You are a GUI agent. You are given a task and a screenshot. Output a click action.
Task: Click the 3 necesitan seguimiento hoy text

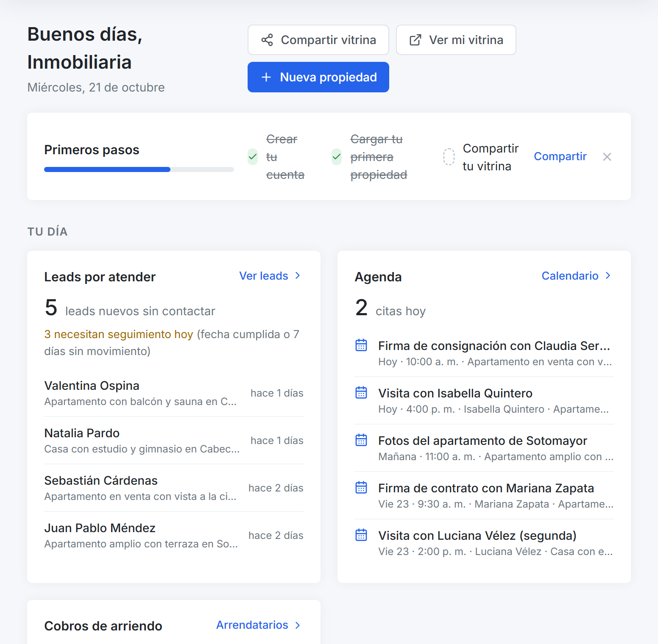(119, 334)
